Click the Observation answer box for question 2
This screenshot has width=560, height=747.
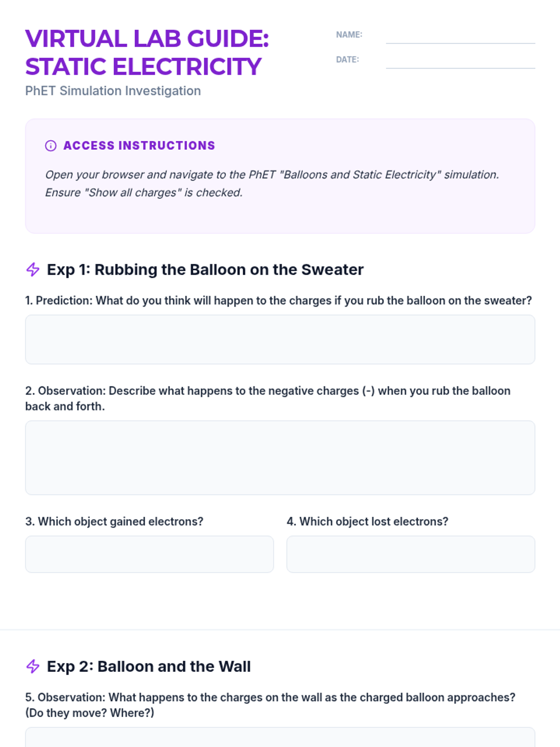(280, 458)
